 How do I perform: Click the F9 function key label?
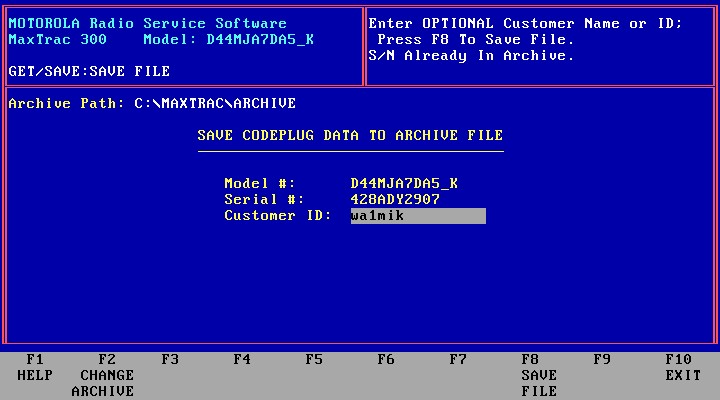click(x=602, y=359)
